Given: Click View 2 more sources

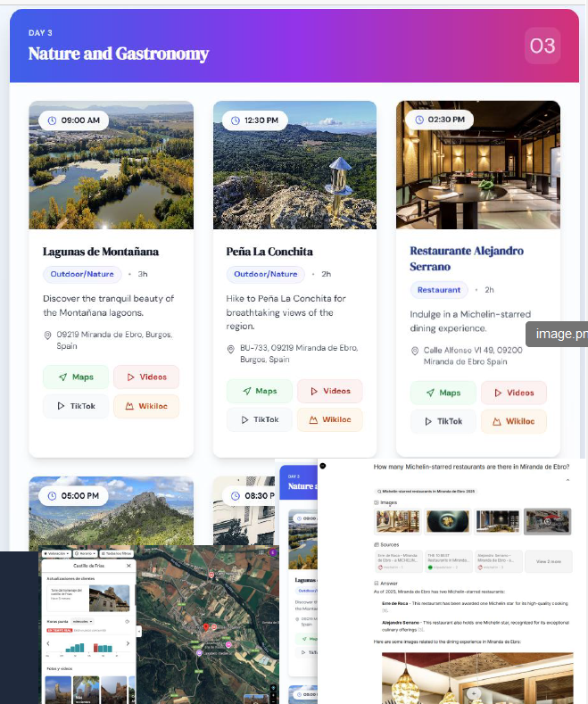Looking at the screenshot, I should [549, 562].
